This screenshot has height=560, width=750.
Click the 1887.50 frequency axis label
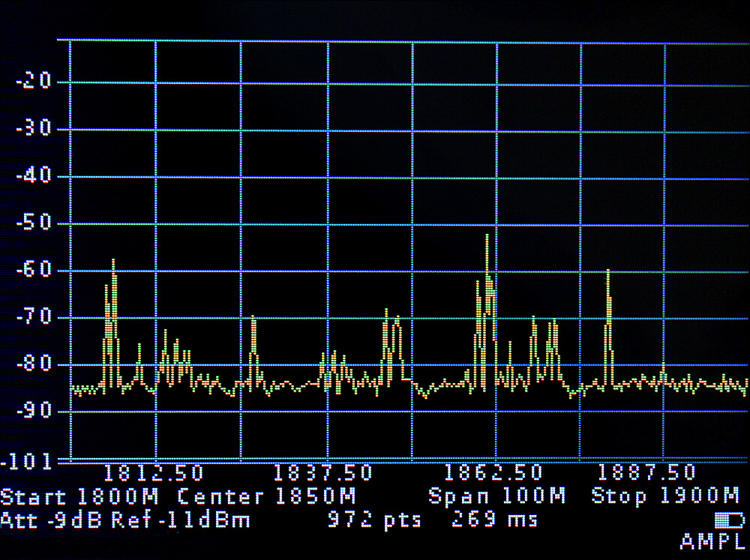click(646, 472)
